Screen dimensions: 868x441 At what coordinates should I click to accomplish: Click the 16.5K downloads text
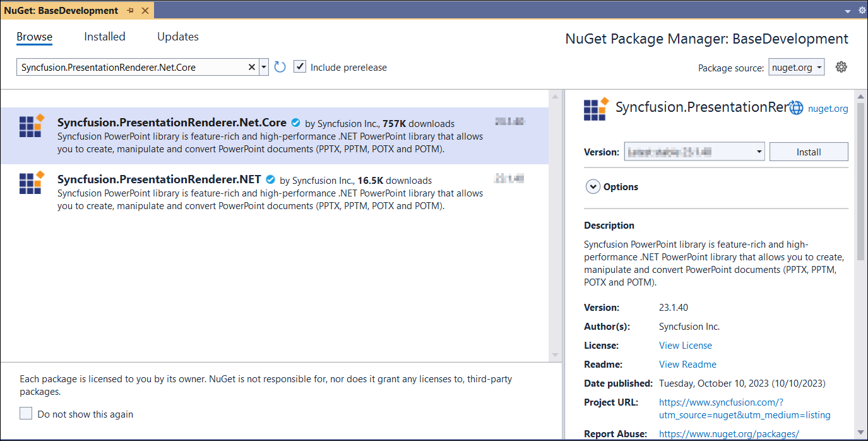(x=395, y=181)
